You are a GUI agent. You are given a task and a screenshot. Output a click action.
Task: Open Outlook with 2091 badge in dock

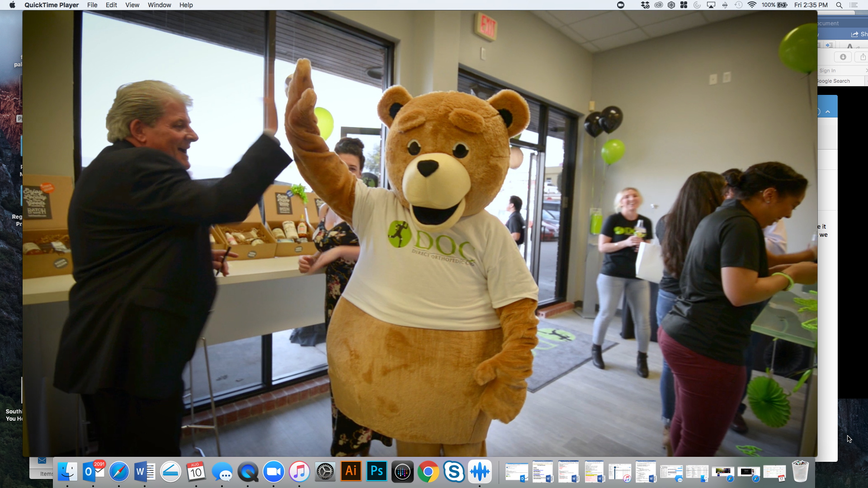tap(93, 472)
